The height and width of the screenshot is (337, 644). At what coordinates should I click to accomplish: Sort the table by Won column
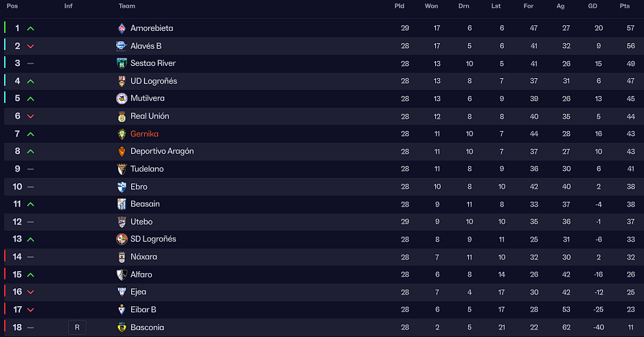point(431,6)
